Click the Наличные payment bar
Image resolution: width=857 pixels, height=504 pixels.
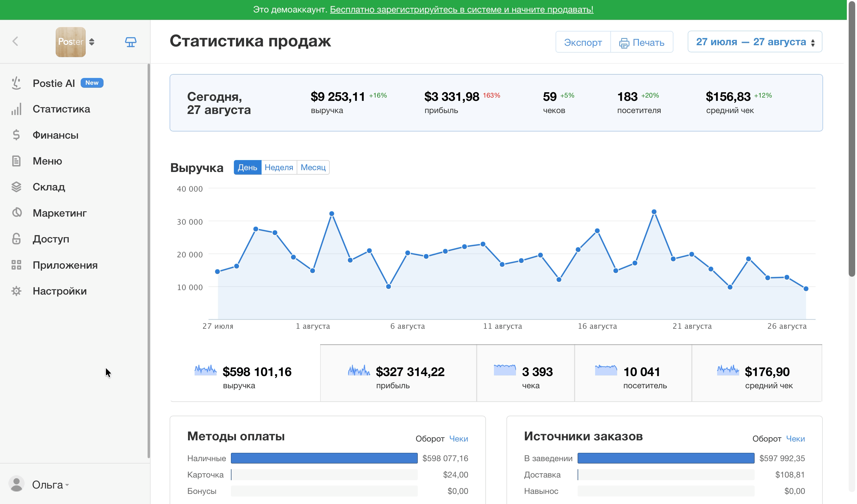point(324,458)
